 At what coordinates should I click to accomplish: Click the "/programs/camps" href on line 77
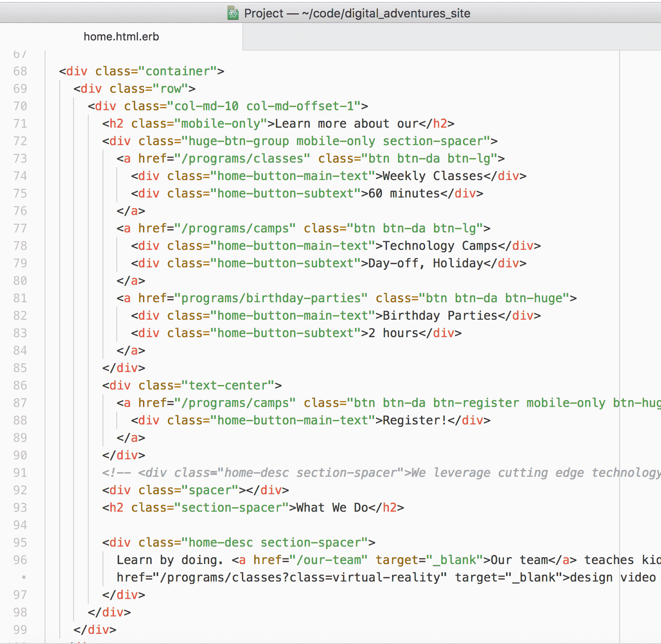tap(235, 228)
